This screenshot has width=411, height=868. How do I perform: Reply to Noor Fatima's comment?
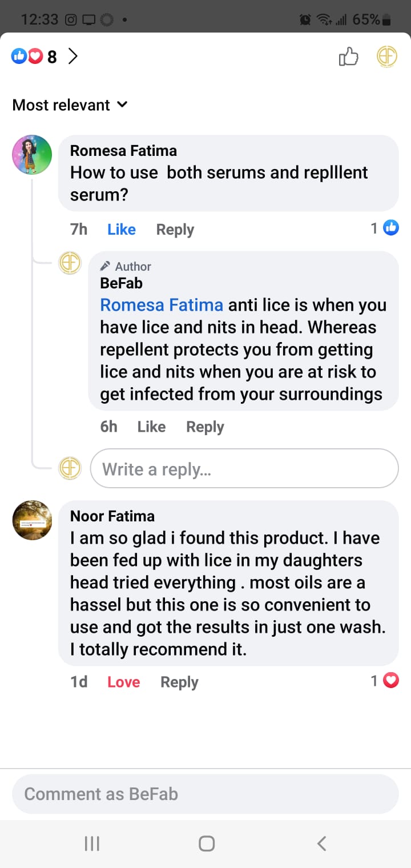(x=179, y=682)
